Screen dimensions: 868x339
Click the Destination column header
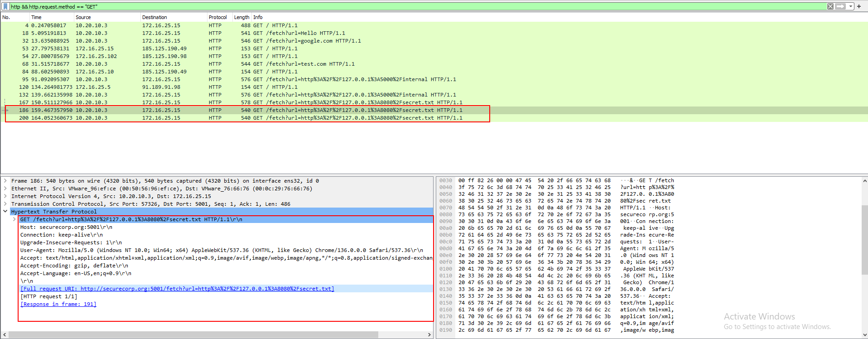point(154,17)
